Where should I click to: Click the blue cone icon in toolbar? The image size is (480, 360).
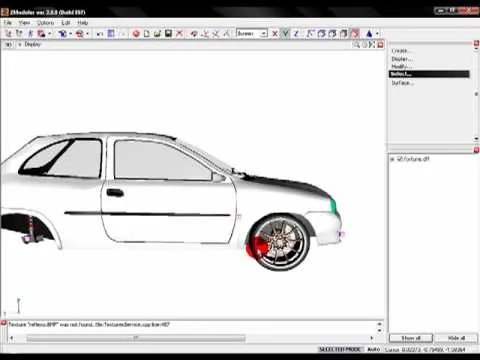click(369, 34)
